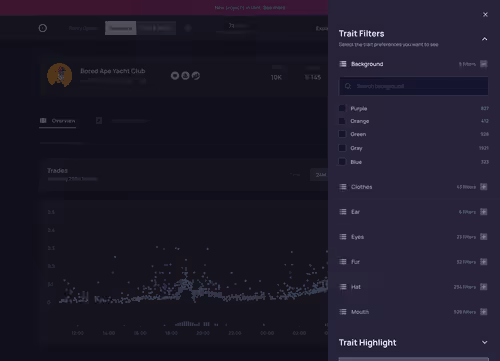Collapse the Background trait minus button
The width and height of the screenshot is (500, 361).
(x=484, y=64)
